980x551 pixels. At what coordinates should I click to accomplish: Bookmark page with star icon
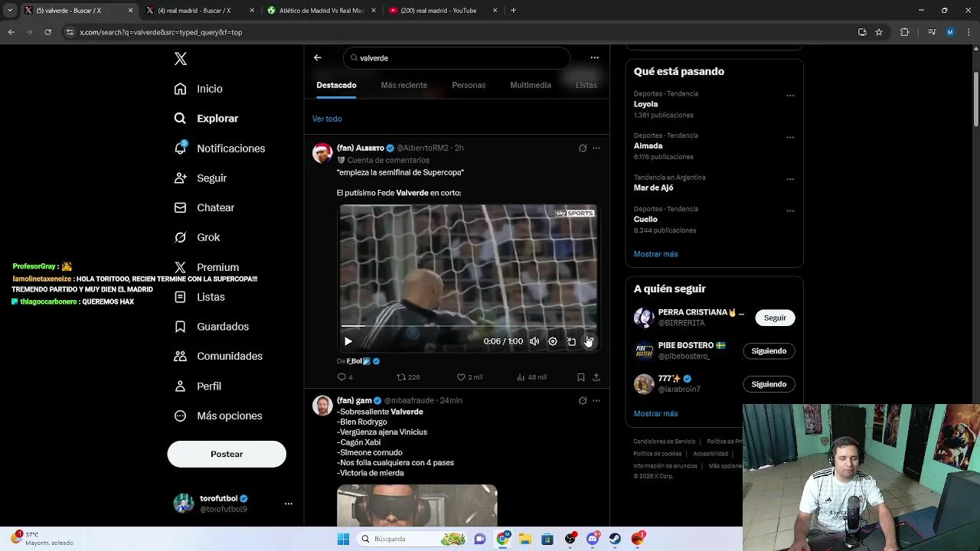pyautogui.click(x=879, y=32)
